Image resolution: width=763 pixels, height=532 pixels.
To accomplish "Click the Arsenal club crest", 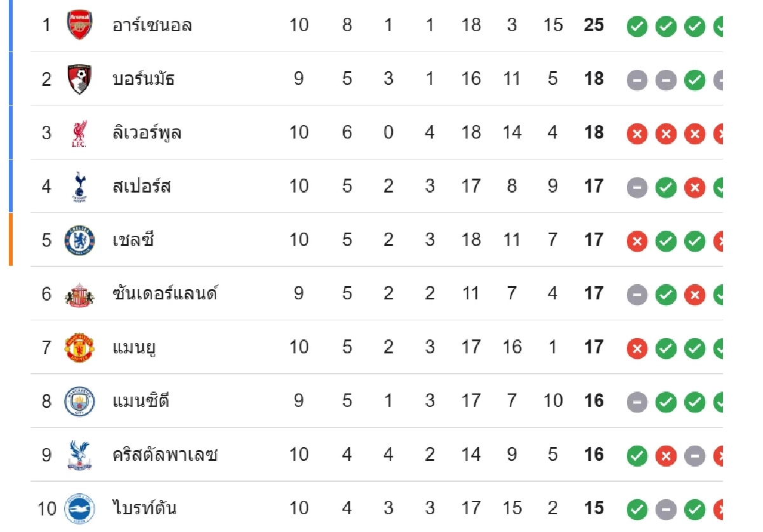I will 79,25.
